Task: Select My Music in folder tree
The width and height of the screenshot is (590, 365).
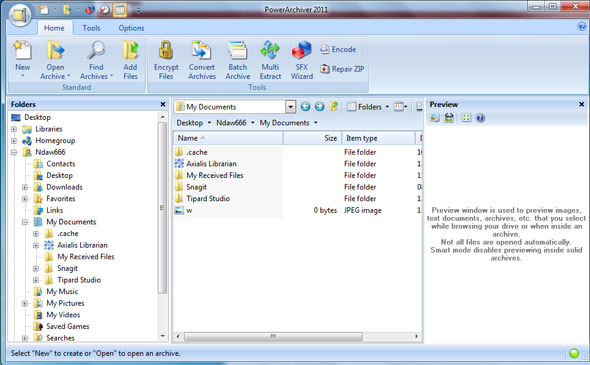Action: click(62, 292)
